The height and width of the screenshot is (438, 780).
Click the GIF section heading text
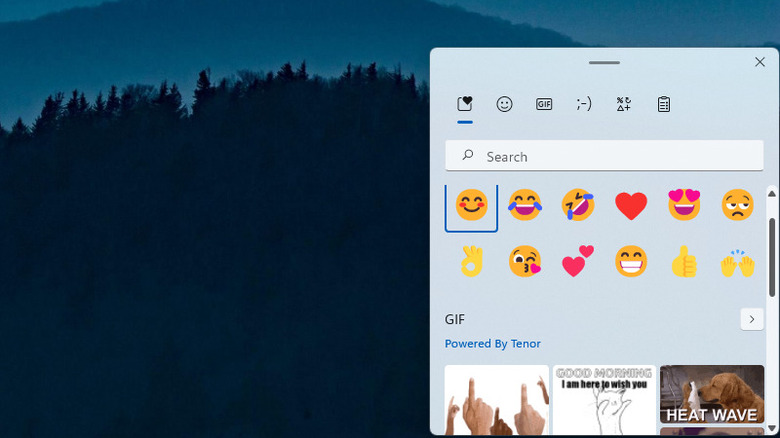click(455, 320)
